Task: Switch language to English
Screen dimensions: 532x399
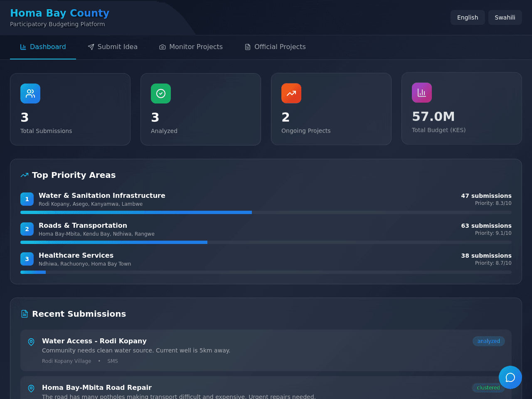Action: tap(468, 17)
